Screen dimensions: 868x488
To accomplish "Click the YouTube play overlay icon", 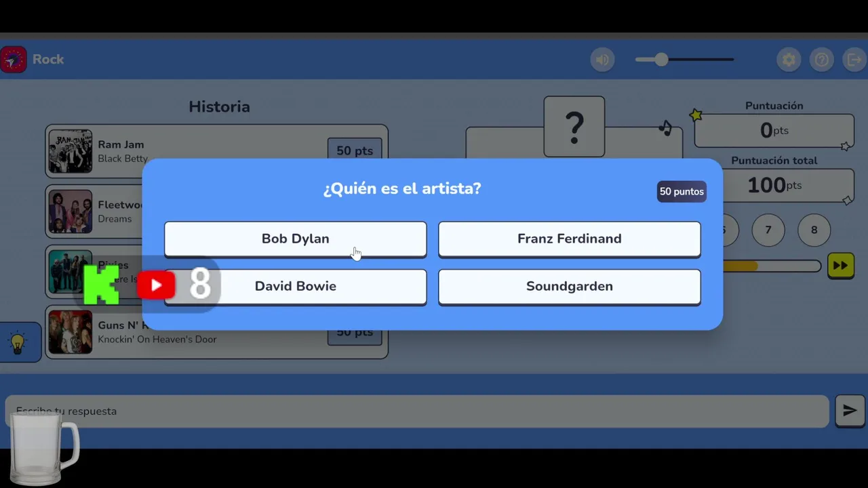I will point(156,285).
